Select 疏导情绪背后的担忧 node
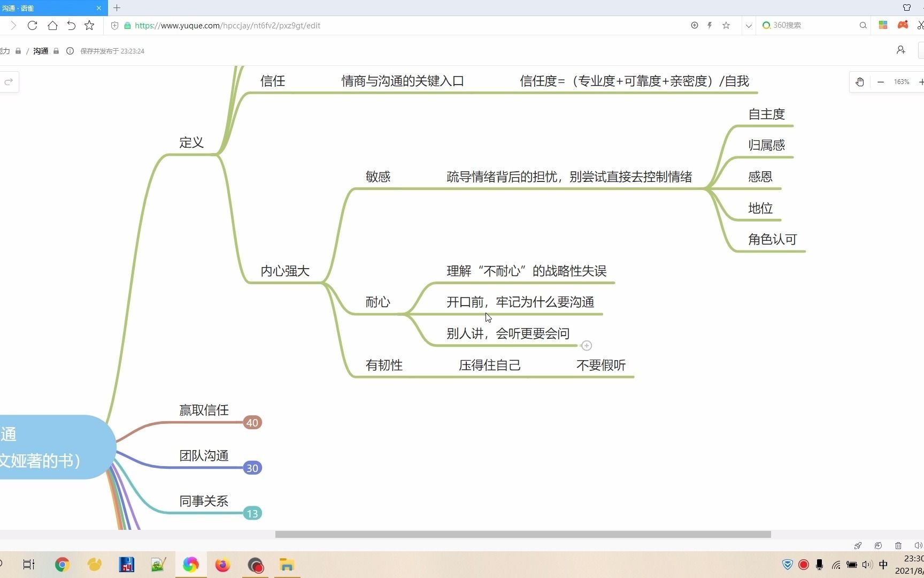Screen dimensions: 924x578 coord(569,177)
